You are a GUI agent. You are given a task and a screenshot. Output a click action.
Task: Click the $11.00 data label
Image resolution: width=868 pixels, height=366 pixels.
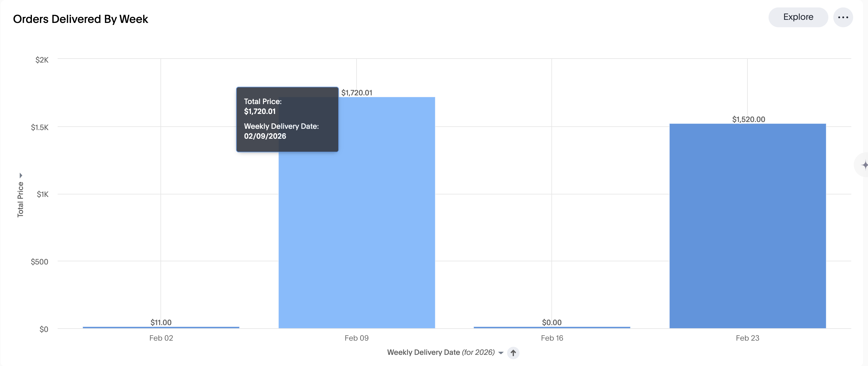coord(161,322)
